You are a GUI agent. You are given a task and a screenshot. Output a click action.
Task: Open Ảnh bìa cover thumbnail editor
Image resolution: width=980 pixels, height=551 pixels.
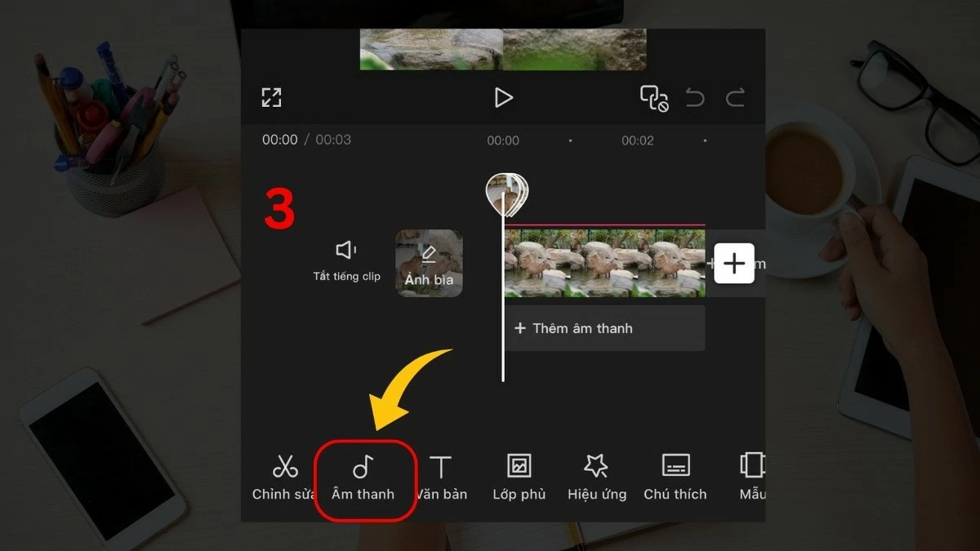pos(429,263)
